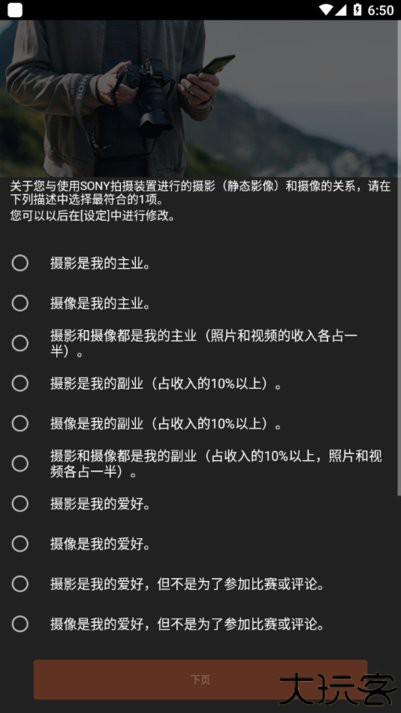Viewport: 401px width, 713px height.
Task: Tap the survey question paragraph about SONY
Action: click(x=200, y=201)
